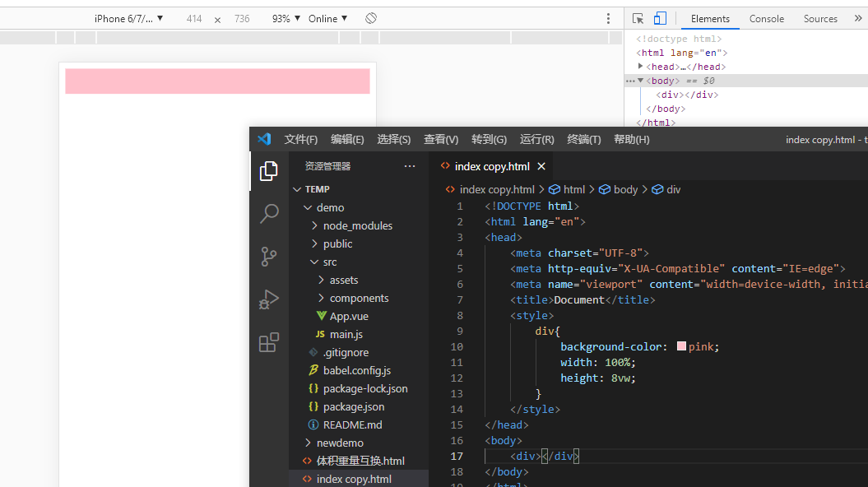868x487 pixels.
Task: Open the 93% zoom dropdown
Action: point(285,18)
